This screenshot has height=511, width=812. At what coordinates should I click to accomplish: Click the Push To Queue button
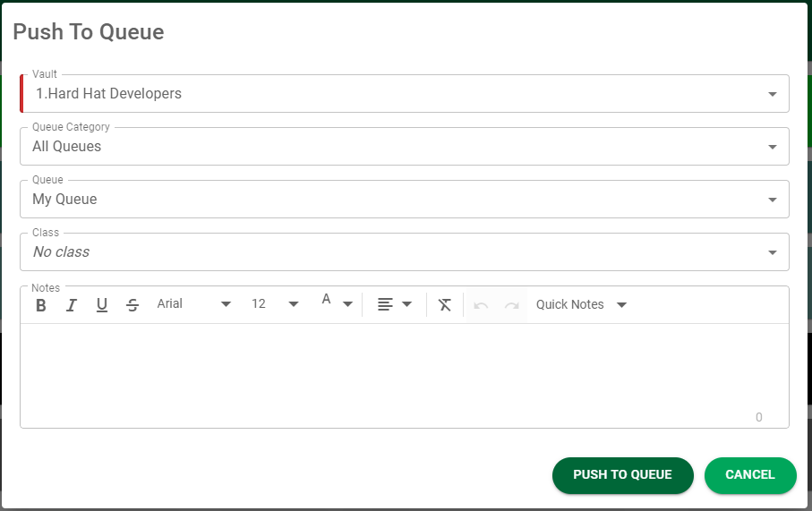(622, 475)
